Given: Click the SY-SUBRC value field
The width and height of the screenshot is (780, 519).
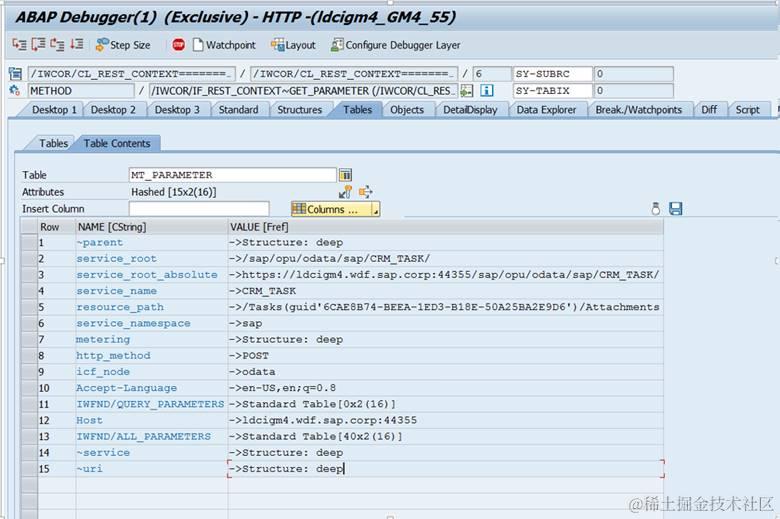Looking at the screenshot, I should point(633,74).
